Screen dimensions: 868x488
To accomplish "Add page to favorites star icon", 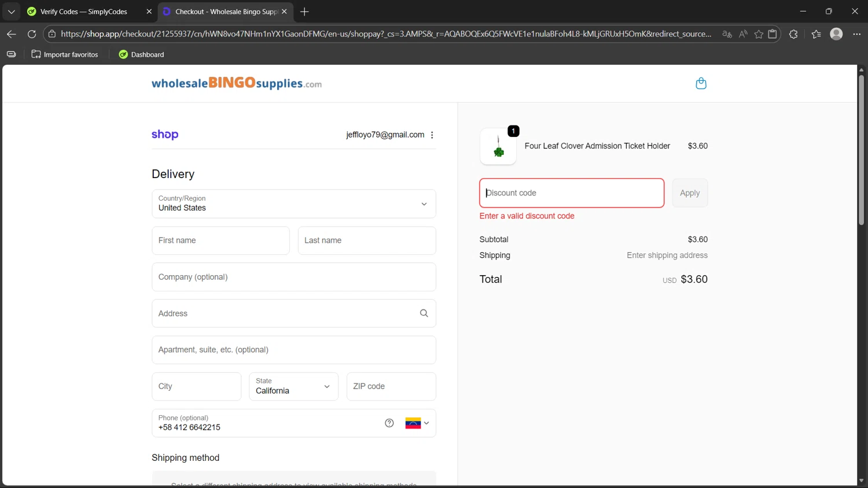I will (759, 34).
